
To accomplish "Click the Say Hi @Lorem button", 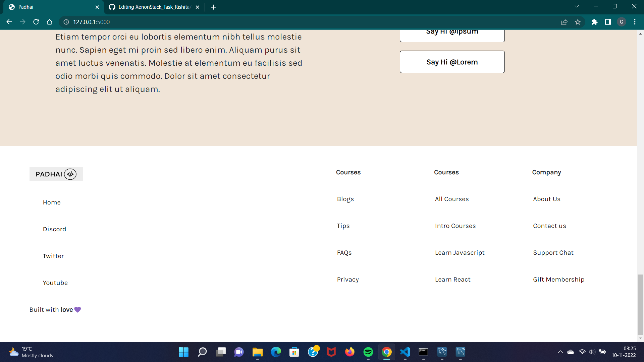I will tap(452, 62).
